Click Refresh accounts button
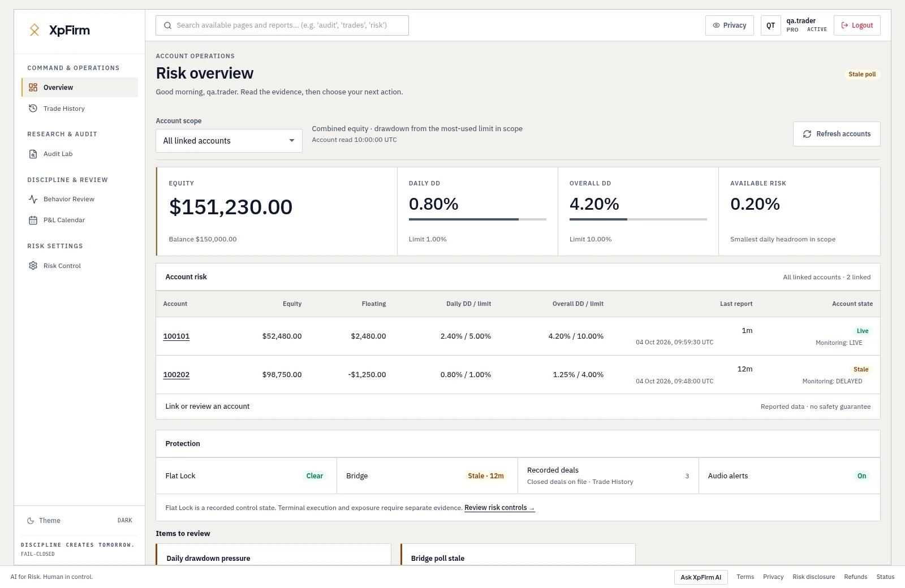This screenshot has height=588, width=905. tap(837, 134)
